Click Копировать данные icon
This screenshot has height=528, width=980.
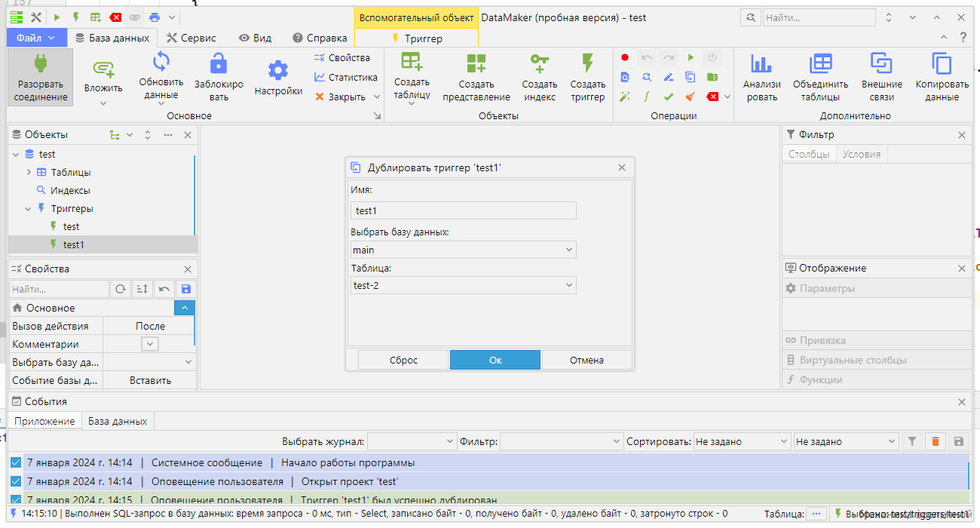(x=942, y=63)
